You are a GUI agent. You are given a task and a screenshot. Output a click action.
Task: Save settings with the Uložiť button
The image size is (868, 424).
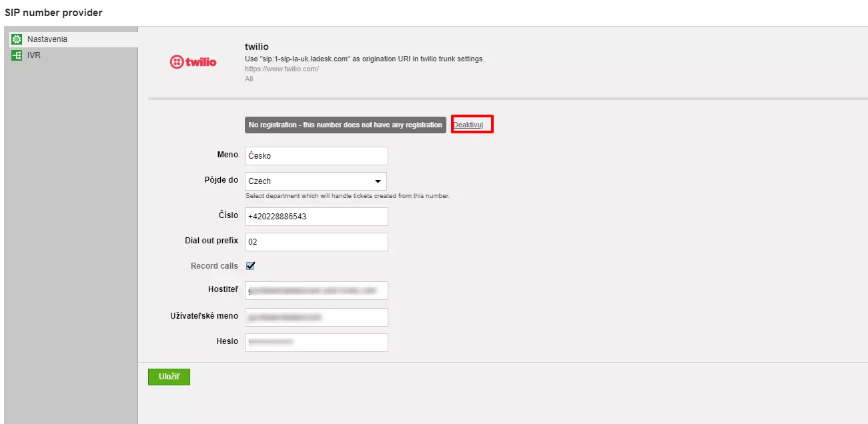point(169,377)
